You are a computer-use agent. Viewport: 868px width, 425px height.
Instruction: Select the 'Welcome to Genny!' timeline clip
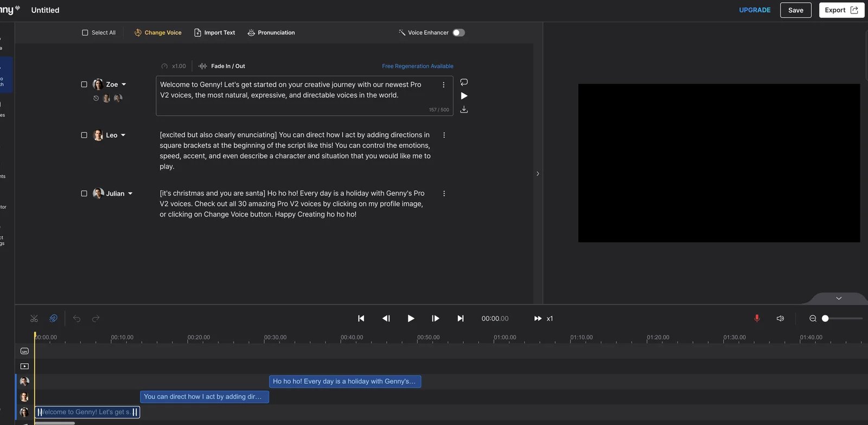(87, 412)
